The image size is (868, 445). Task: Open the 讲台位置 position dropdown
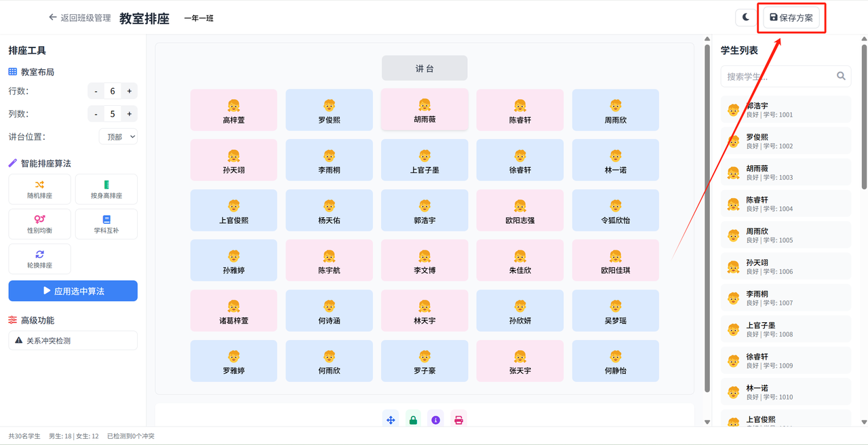[x=118, y=136]
